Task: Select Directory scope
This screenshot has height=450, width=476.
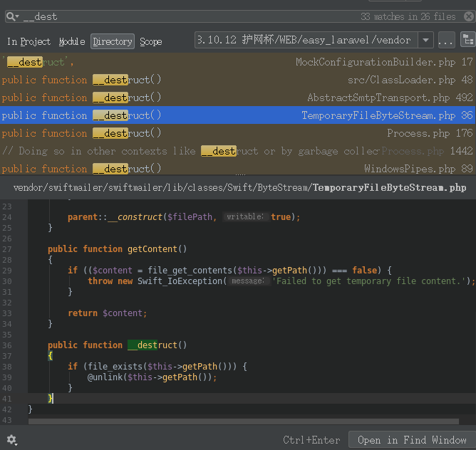Action: pos(113,41)
